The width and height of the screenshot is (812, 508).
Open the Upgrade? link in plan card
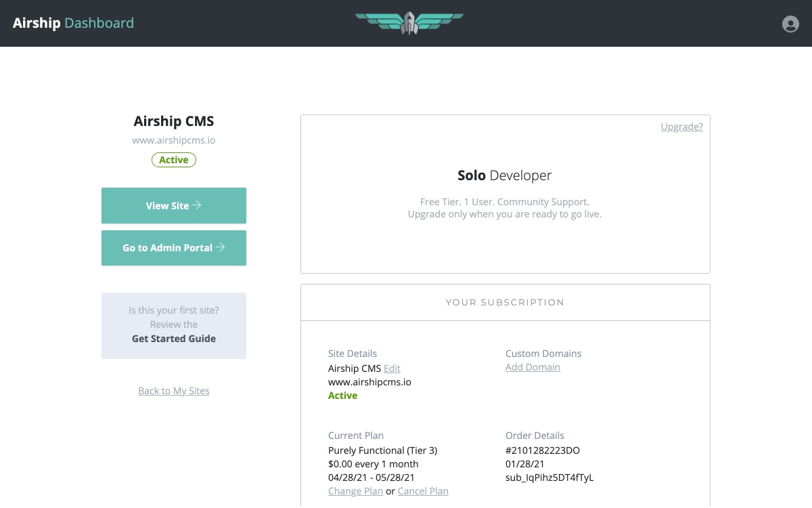681,127
